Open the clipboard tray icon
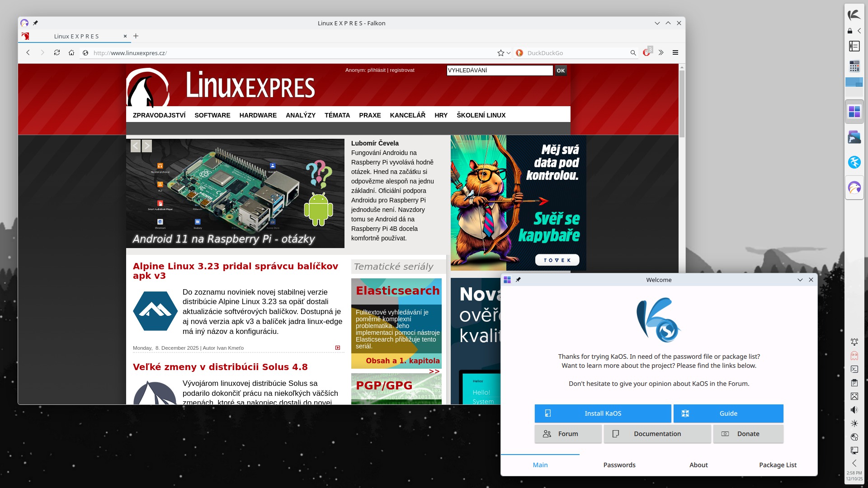 point(854,383)
